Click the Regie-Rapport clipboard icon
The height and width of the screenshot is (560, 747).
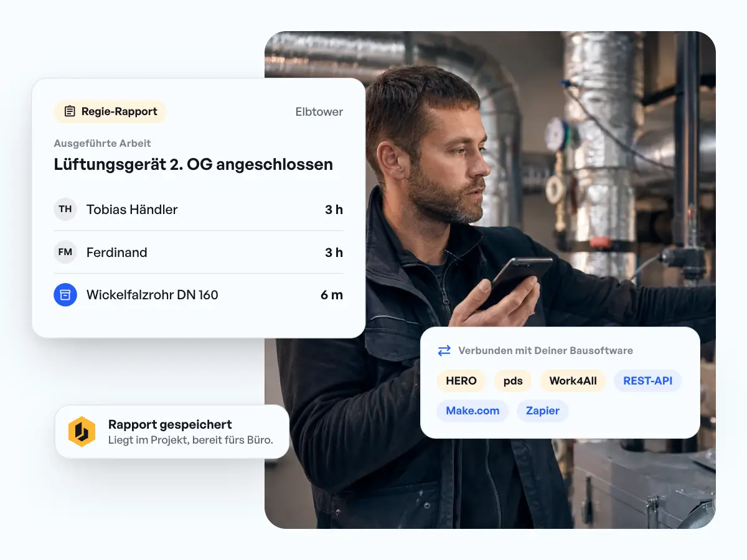[x=70, y=112]
